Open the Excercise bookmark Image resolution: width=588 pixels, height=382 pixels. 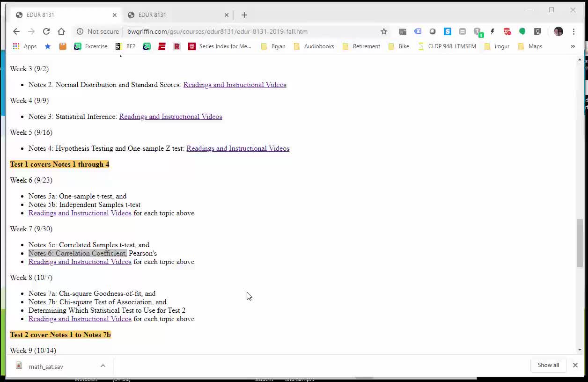click(91, 46)
